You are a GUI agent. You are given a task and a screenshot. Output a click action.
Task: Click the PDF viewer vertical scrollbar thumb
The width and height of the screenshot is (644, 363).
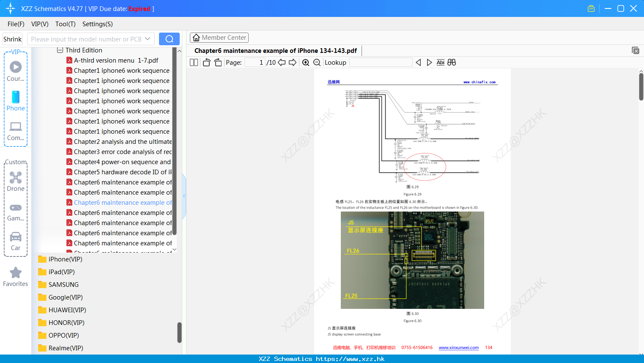click(641, 87)
